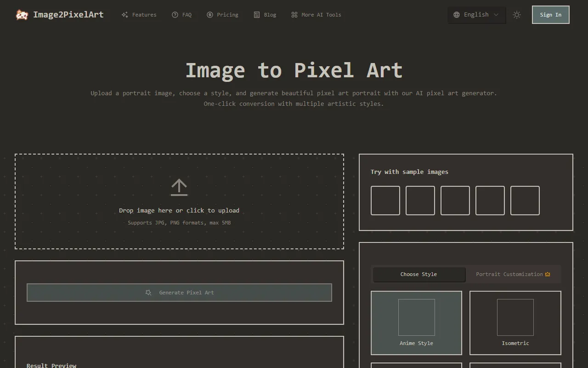The image size is (588, 368).
Task: Click the grid icon beside More AI Tools
Action: click(x=294, y=15)
